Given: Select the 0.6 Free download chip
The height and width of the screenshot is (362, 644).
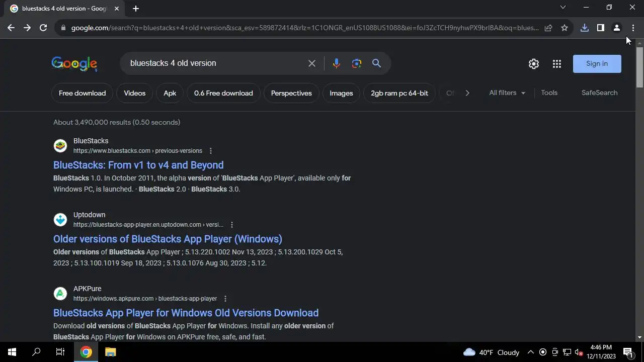Looking at the screenshot, I should coord(223,93).
